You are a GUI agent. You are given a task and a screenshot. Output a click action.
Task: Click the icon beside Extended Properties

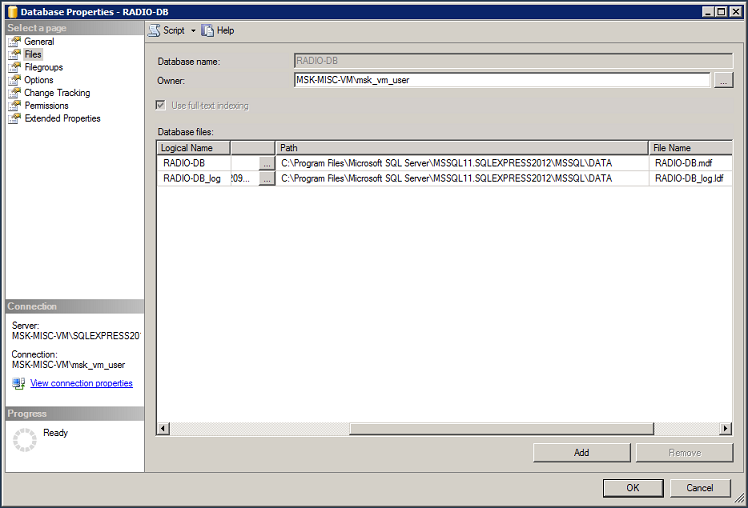click(x=15, y=119)
